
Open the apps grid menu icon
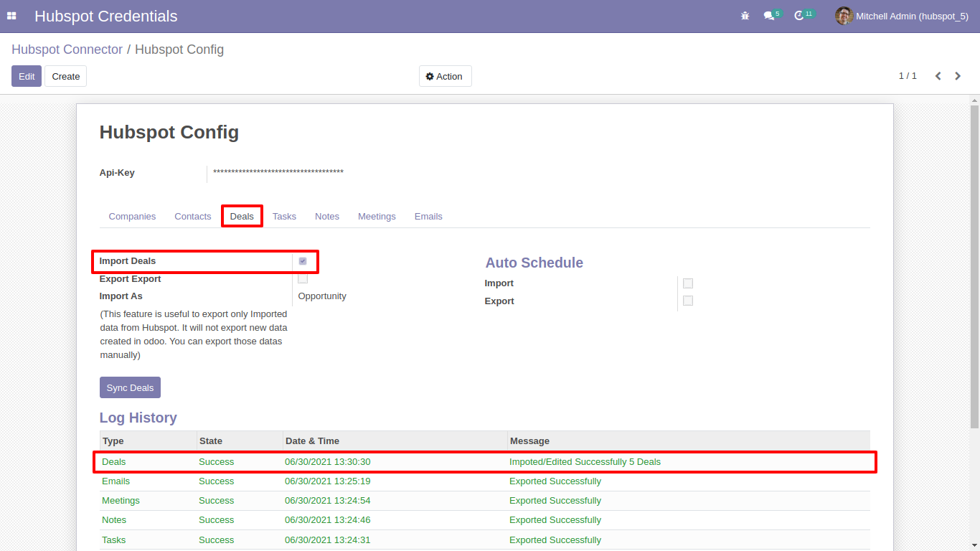(11, 16)
